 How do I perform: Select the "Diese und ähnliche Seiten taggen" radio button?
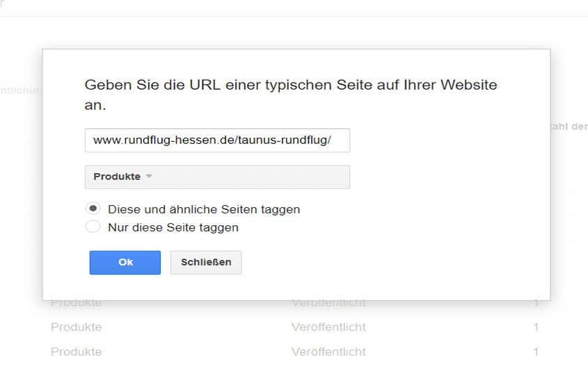click(93, 209)
